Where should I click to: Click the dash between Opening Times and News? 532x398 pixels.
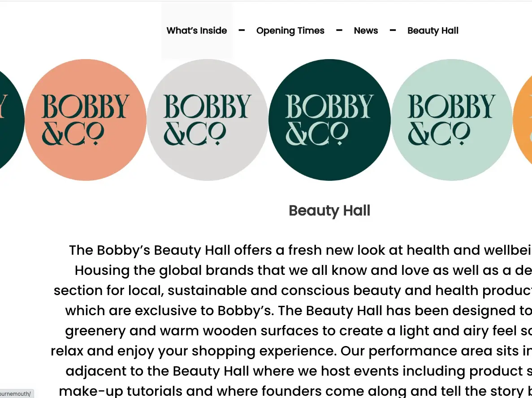[339, 30]
